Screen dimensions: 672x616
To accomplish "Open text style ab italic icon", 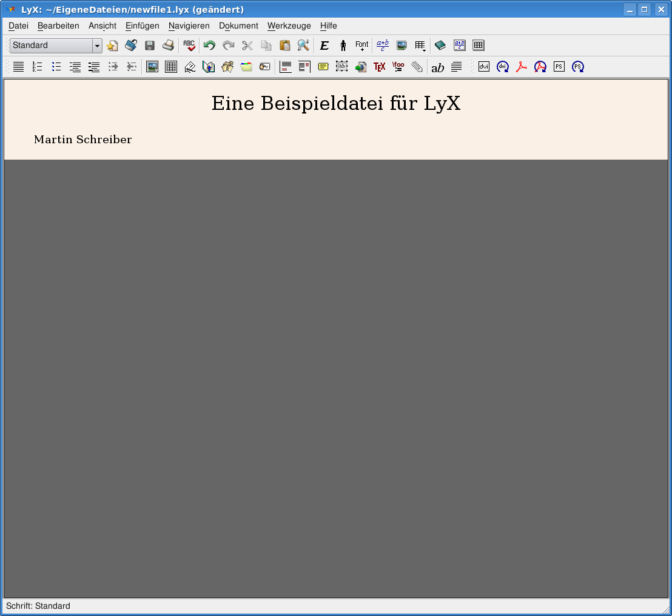I will (x=437, y=67).
